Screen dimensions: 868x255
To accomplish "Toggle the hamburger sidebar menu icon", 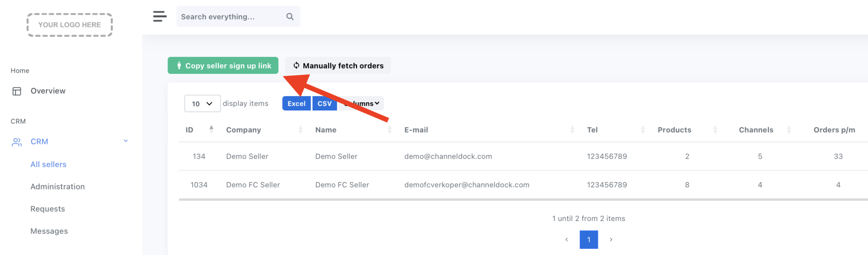I will coord(160,17).
